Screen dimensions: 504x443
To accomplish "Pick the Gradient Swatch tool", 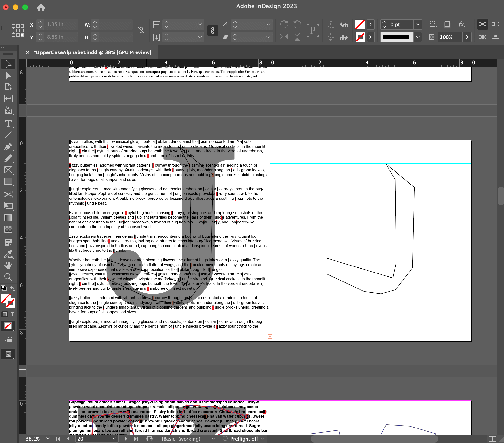I will pos(8,218).
